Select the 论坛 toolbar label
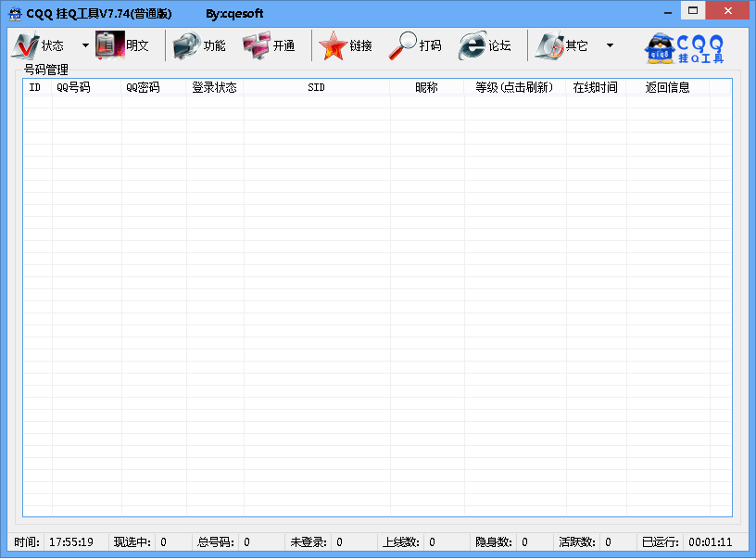The width and height of the screenshot is (756, 560). [x=499, y=45]
